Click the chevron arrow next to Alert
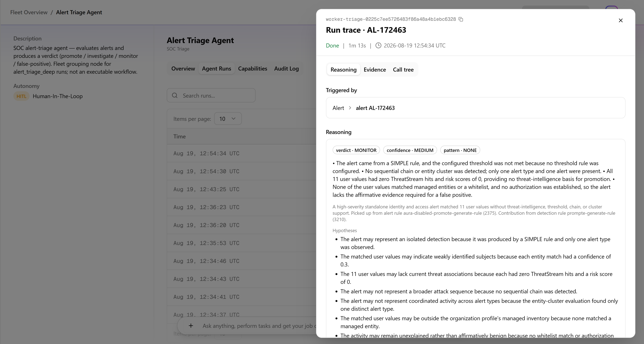The width and height of the screenshot is (644, 344). (x=350, y=108)
